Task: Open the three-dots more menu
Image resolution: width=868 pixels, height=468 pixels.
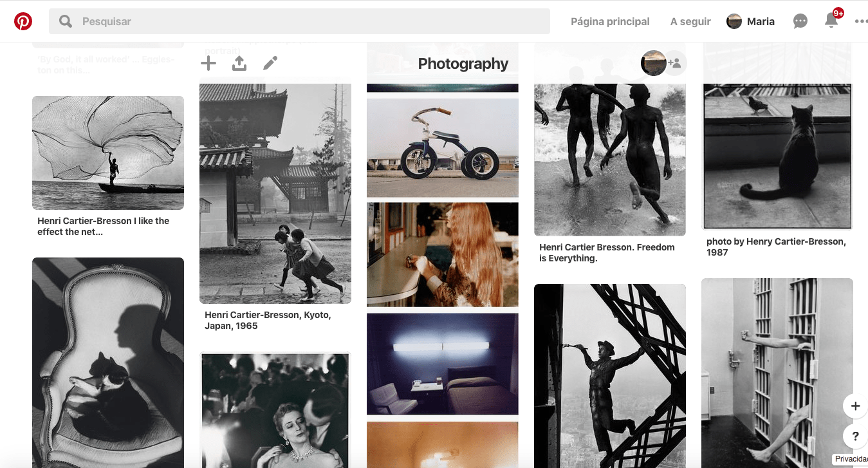Action: coord(861,21)
